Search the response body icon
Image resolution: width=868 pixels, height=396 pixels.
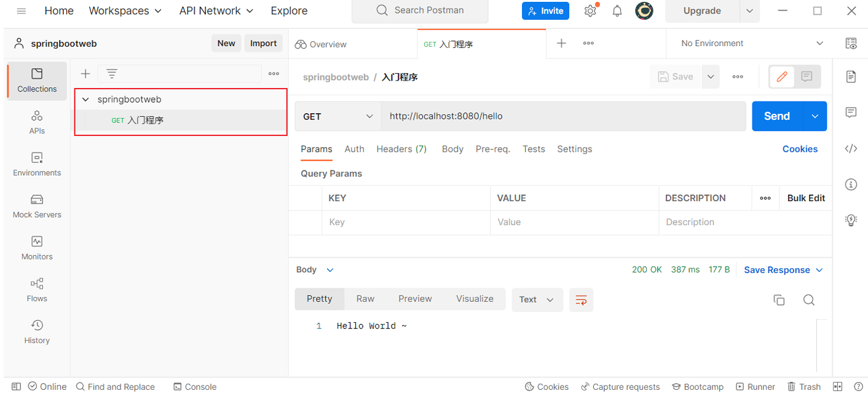[809, 300]
